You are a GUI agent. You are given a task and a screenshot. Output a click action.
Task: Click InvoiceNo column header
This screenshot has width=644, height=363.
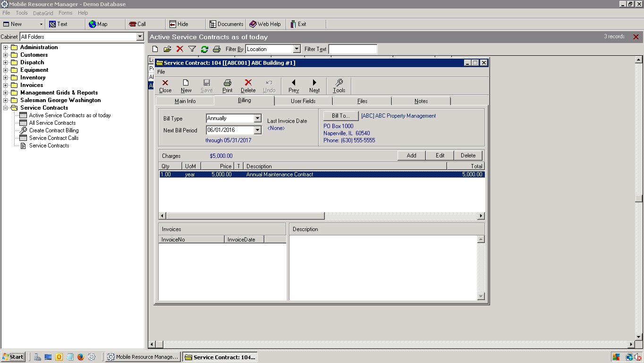point(192,240)
